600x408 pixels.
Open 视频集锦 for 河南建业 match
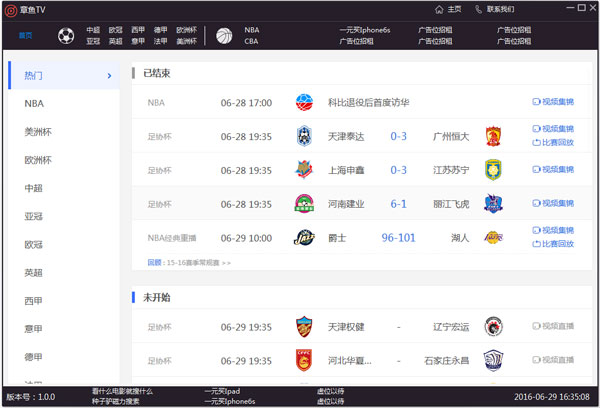[x=553, y=203]
